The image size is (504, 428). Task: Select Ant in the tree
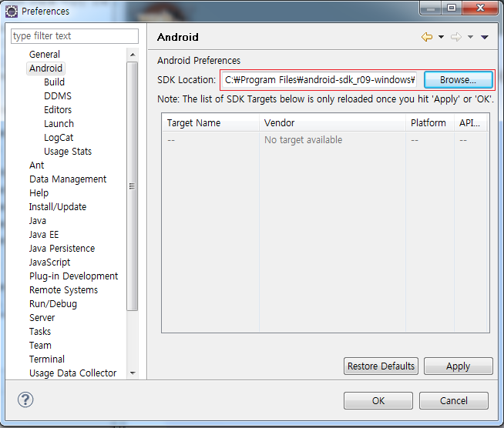click(x=37, y=165)
